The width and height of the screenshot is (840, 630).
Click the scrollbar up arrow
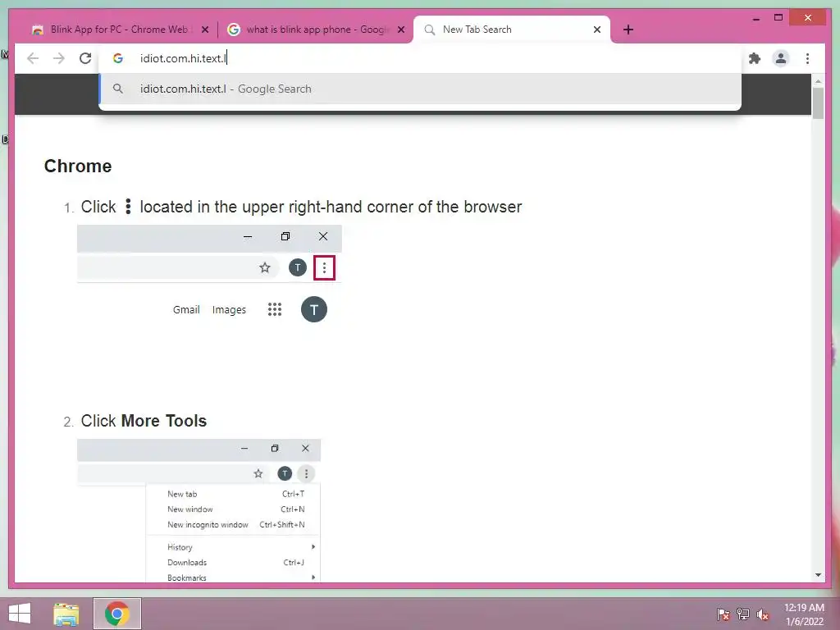(818, 81)
